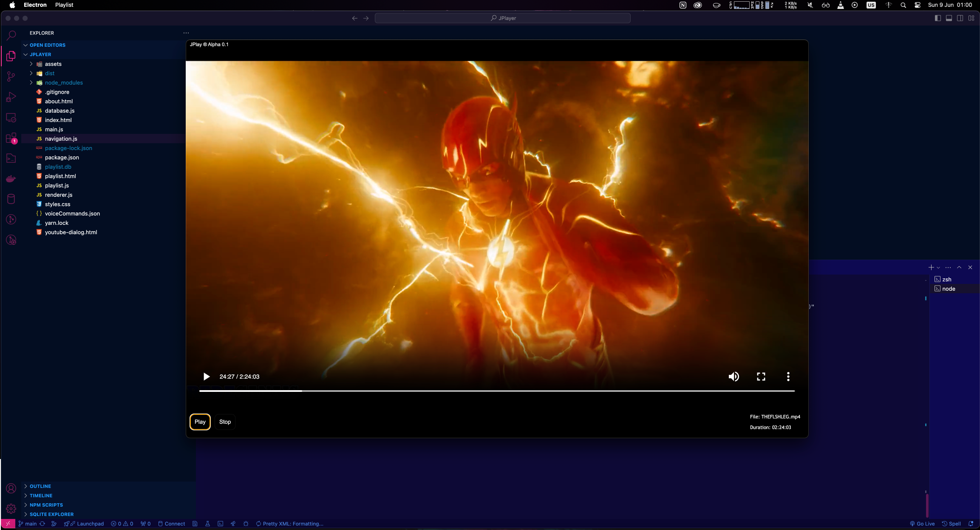Click the Launchpad status bar item

pyautogui.click(x=84, y=524)
